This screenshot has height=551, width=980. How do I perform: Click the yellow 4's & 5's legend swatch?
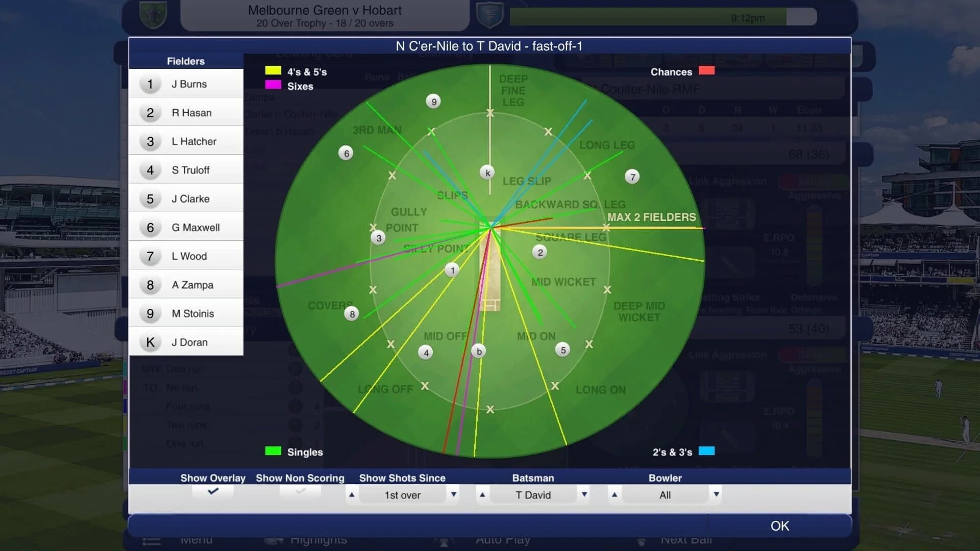pos(273,71)
